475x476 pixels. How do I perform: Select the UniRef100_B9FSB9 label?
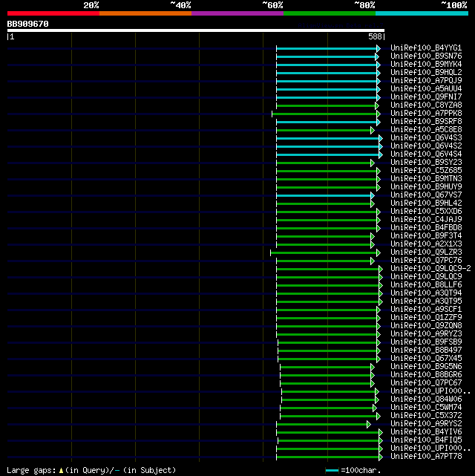point(426,342)
